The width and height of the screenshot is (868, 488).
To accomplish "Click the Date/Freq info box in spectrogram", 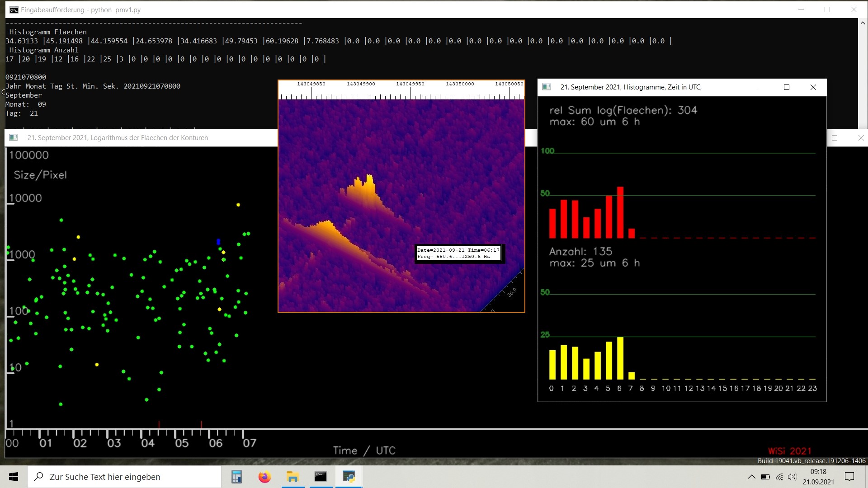I will point(458,253).
